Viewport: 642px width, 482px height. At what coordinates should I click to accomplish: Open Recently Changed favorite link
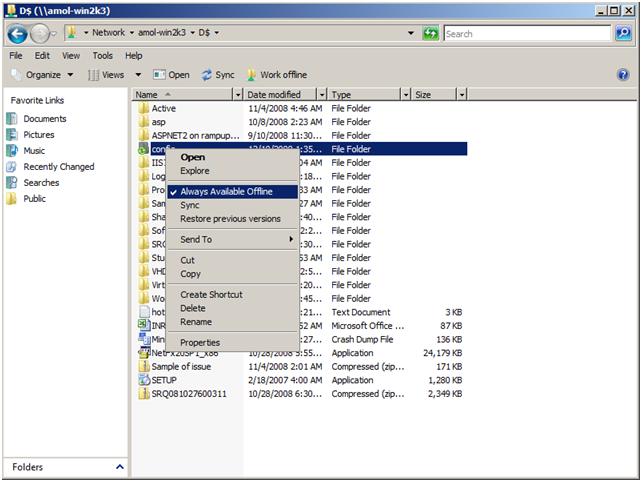pyautogui.click(x=59, y=167)
